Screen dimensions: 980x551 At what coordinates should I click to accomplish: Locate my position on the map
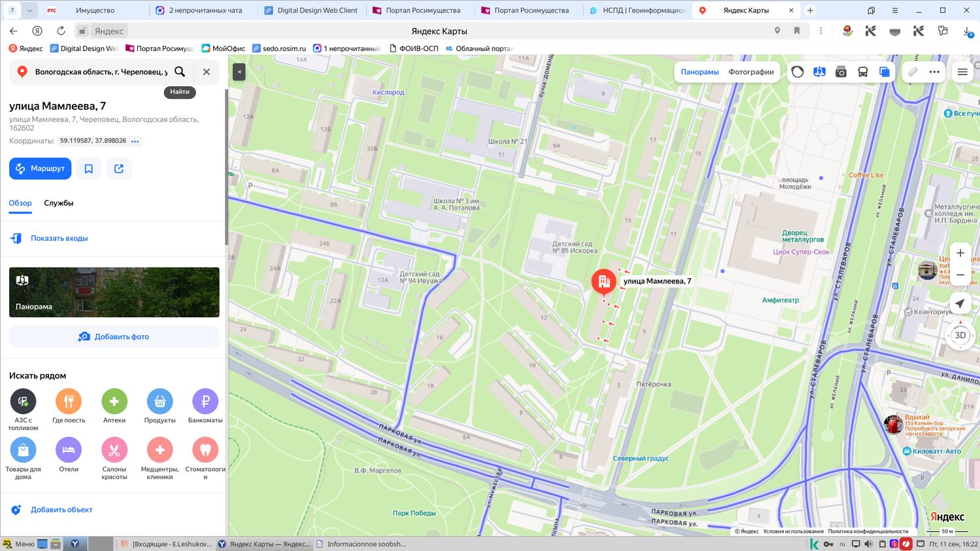click(x=960, y=304)
